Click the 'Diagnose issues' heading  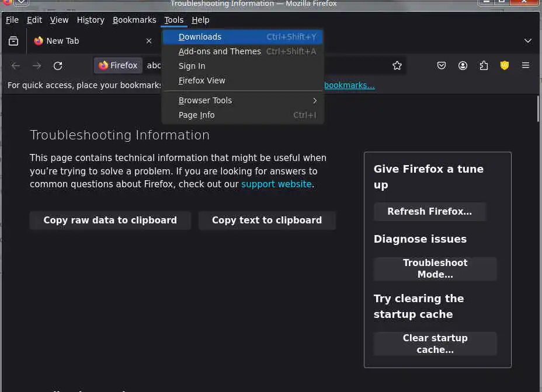click(421, 239)
